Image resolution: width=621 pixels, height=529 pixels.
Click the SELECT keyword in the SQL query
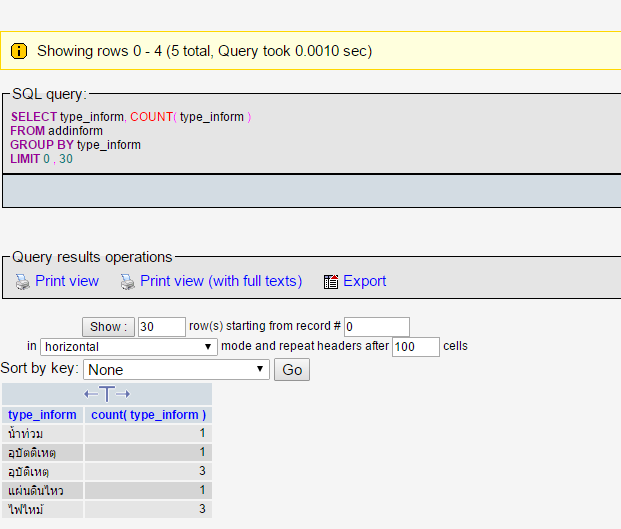34,117
